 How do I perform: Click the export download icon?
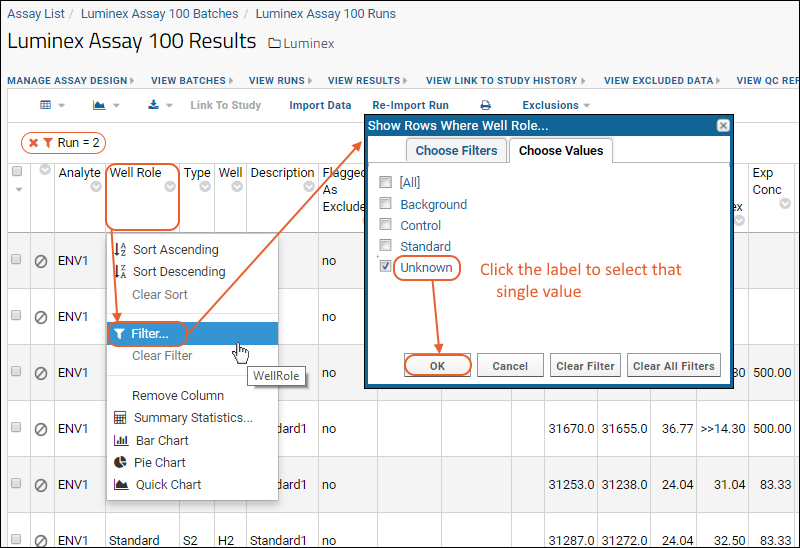click(x=154, y=105)
